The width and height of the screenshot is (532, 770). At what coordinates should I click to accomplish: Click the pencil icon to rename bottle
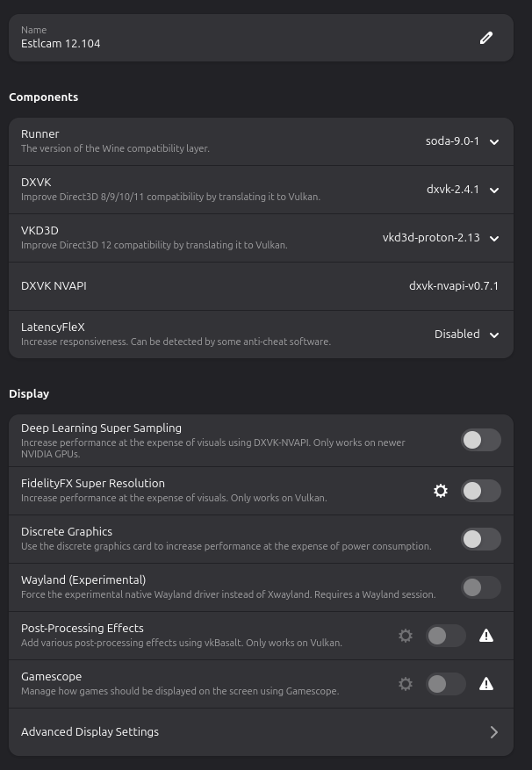click(x=486, y=38)
